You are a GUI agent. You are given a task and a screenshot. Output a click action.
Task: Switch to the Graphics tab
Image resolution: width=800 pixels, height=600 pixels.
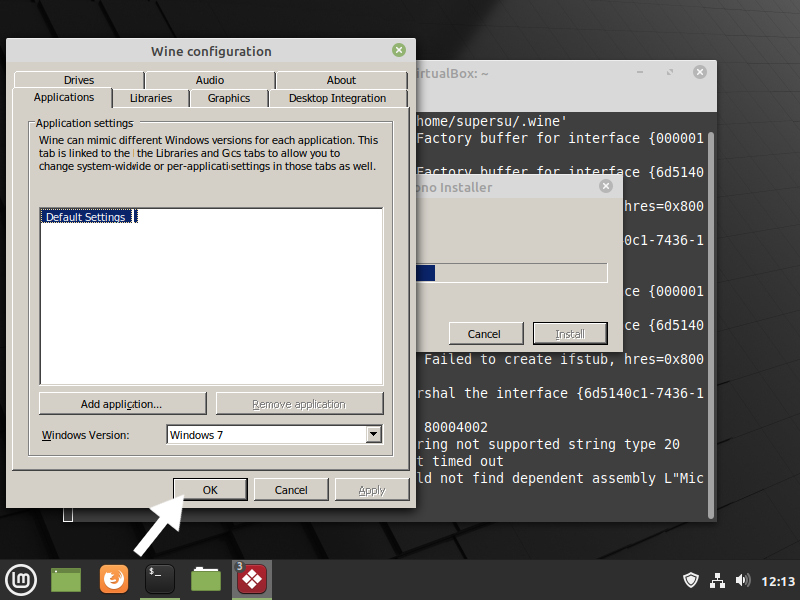click(229, 98)
